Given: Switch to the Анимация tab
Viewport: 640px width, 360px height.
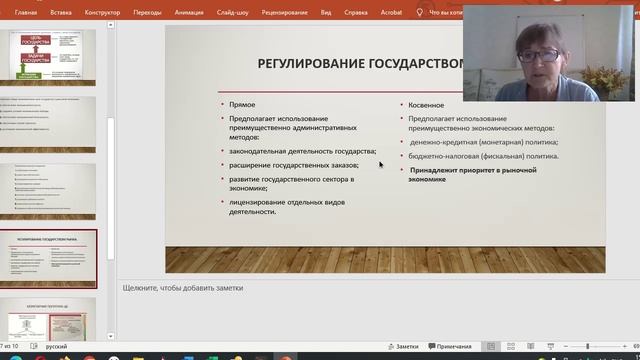Looking at the screenshot, I should [x=189, y=13].
